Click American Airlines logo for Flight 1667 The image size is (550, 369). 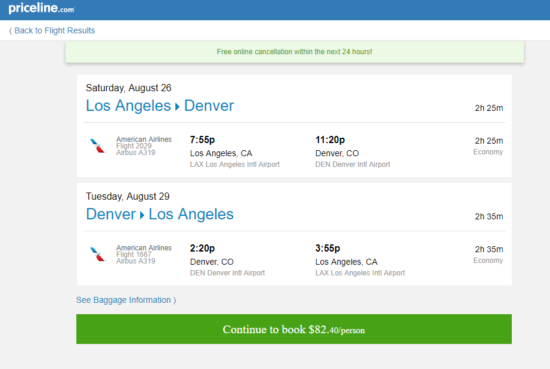point(98,254)
